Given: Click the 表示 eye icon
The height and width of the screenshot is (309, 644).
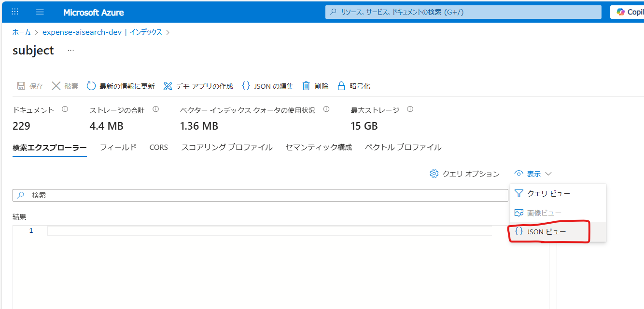Looking at the screenshot, I should click(519, 174).
